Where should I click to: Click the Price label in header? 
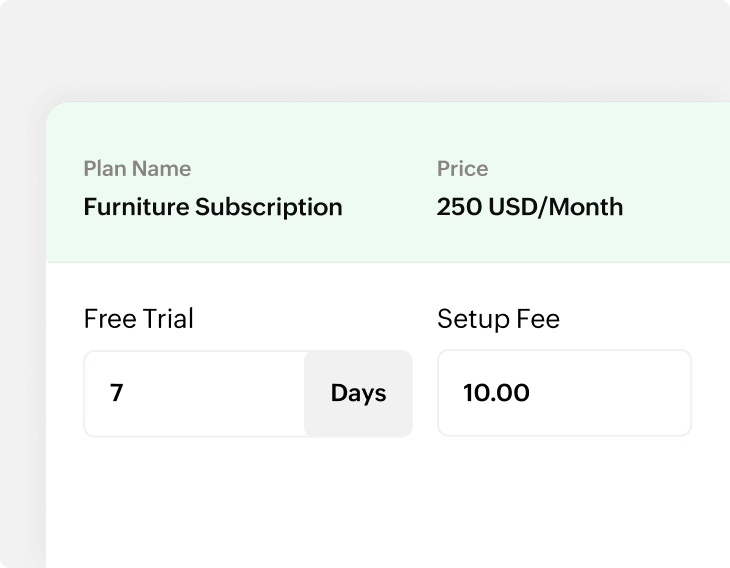tap(462, 169)
